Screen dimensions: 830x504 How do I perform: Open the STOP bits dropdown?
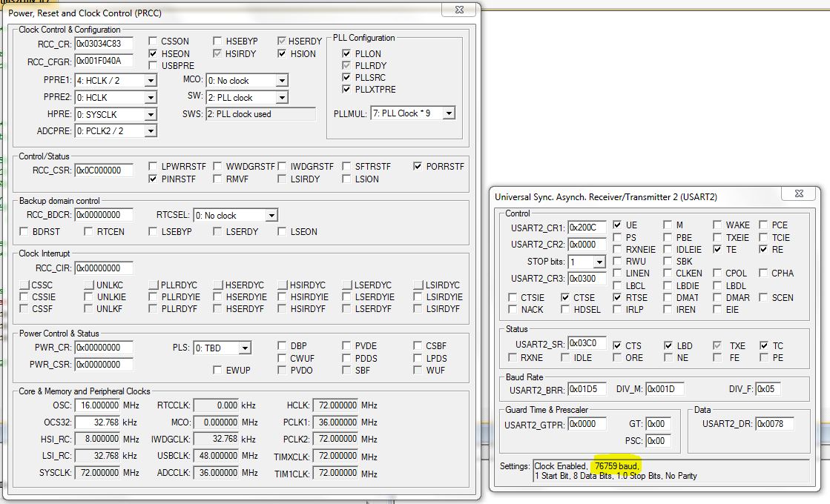click(599, 262)
